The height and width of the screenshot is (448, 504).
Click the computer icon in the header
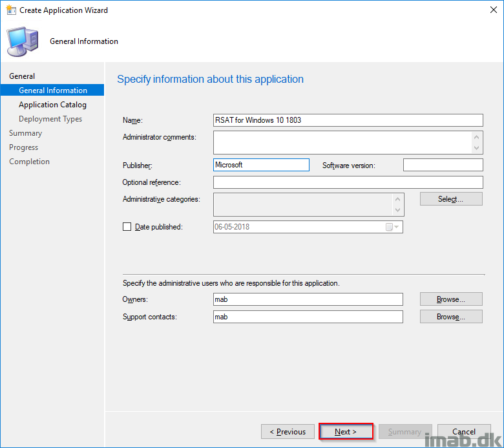pos(23,42)
